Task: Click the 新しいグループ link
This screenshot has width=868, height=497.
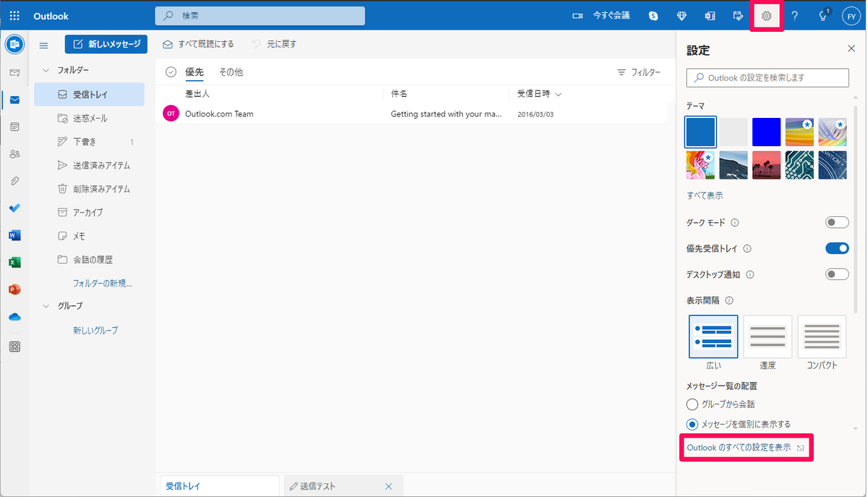Action: (x=95, y=330)
